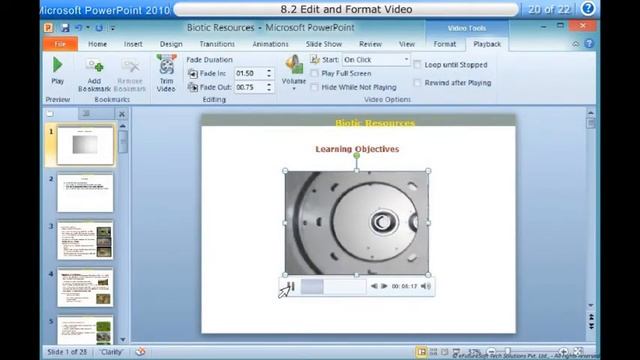
Task: Open Customize Quick Access Toolbar dropdown
Action: pos(113,28)
